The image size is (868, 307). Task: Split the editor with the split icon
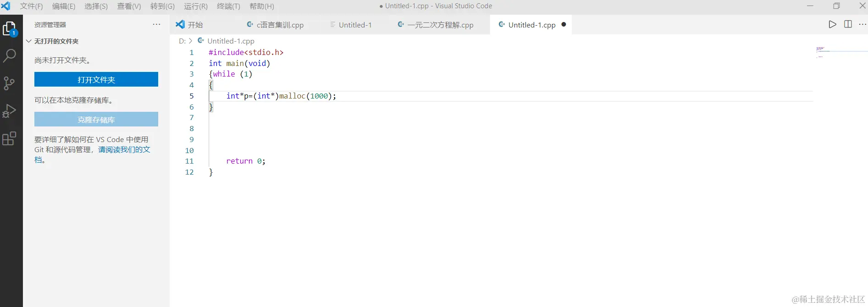point(848,24)
